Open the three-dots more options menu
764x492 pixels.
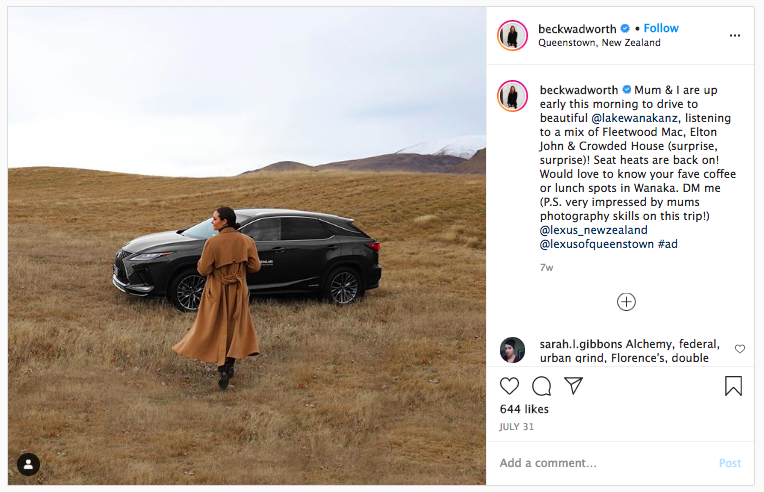(735, 36)
